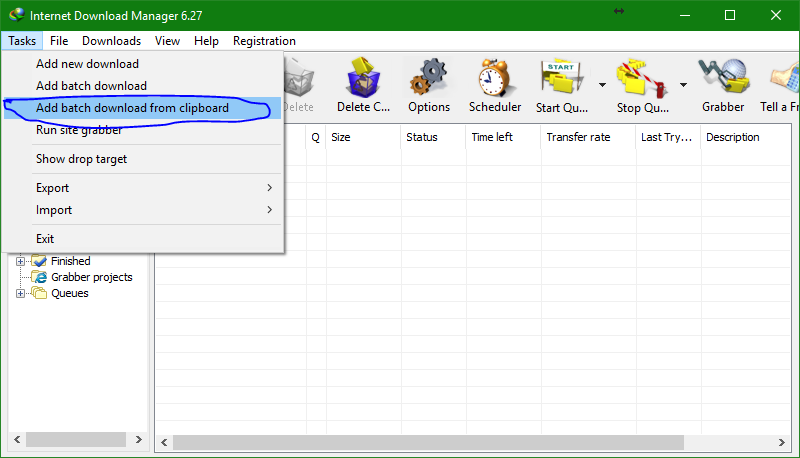Sort by the Size column header

[x=363, y=137]
